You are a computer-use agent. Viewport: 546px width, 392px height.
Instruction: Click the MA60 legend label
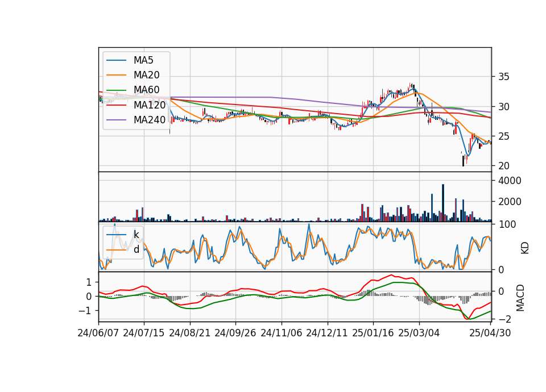(x=147, y=90)
